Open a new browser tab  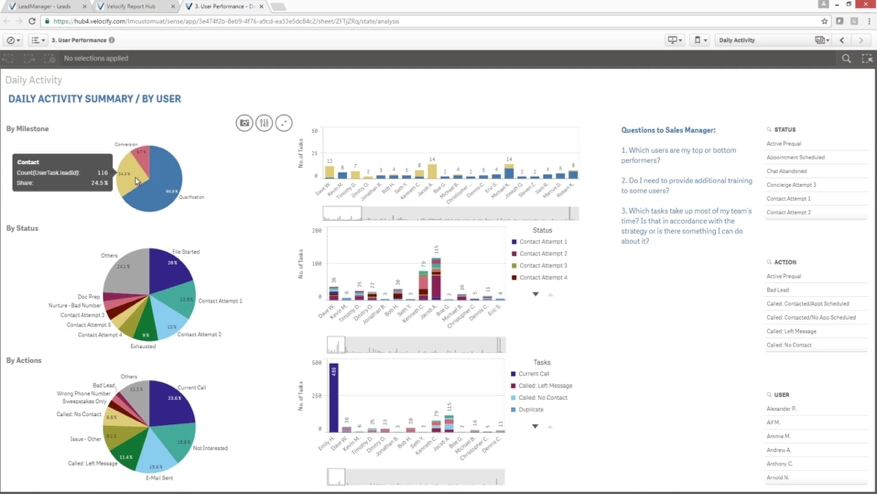278,7
